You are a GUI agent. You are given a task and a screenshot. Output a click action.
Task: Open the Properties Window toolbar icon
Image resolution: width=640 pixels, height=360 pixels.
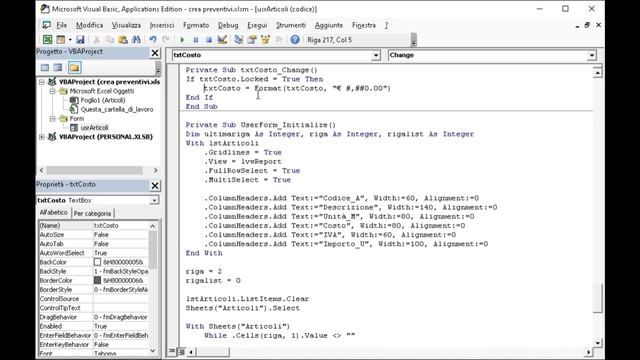pos(252,40)
